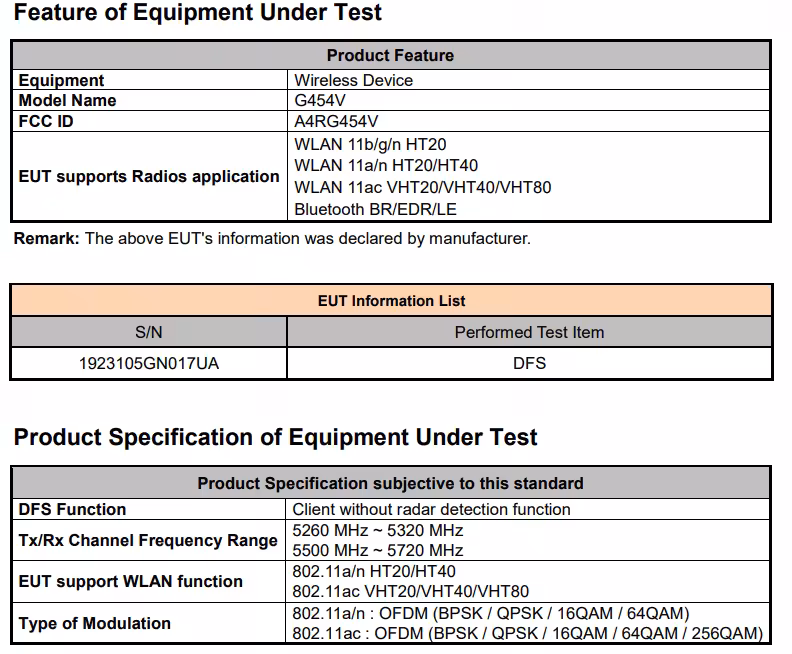The height and width of the screenshot is (654, 792).
Task: Click the Bluetooth BR/EDR/LE entry
Action: [x=375, y=209]
